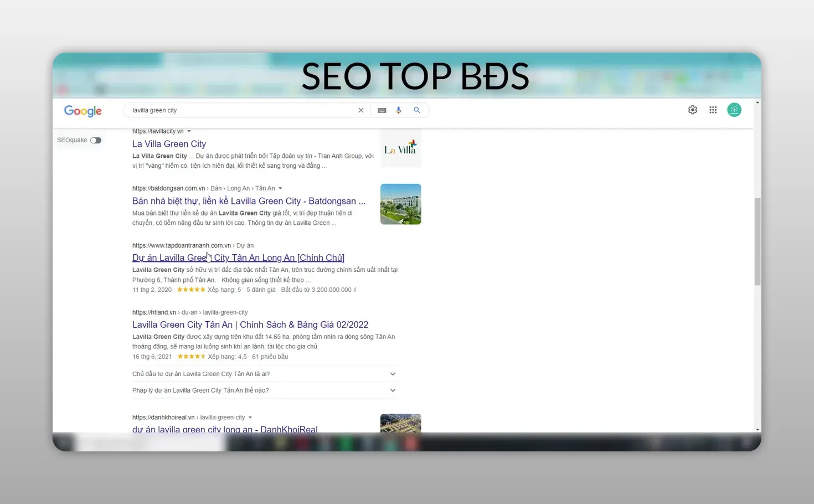
Task: Click the text Bắt đầu từ 3.200.000.000 ₫
Action: point(318,290)
